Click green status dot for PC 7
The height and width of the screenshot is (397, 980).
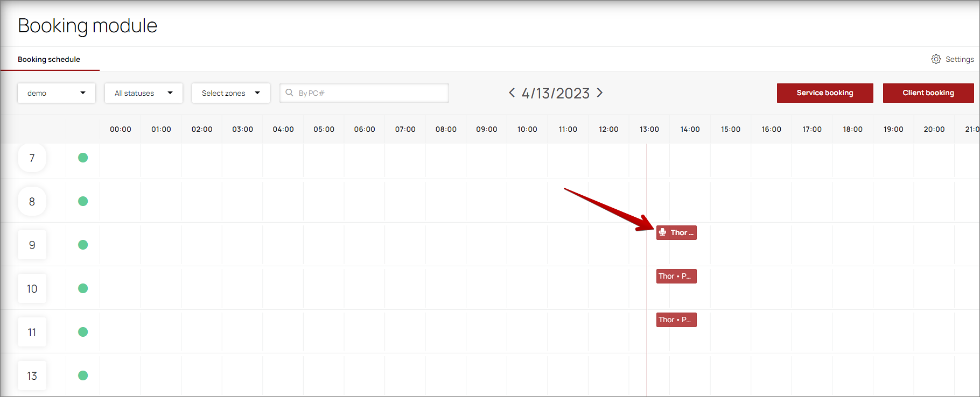tap(83, 158)
